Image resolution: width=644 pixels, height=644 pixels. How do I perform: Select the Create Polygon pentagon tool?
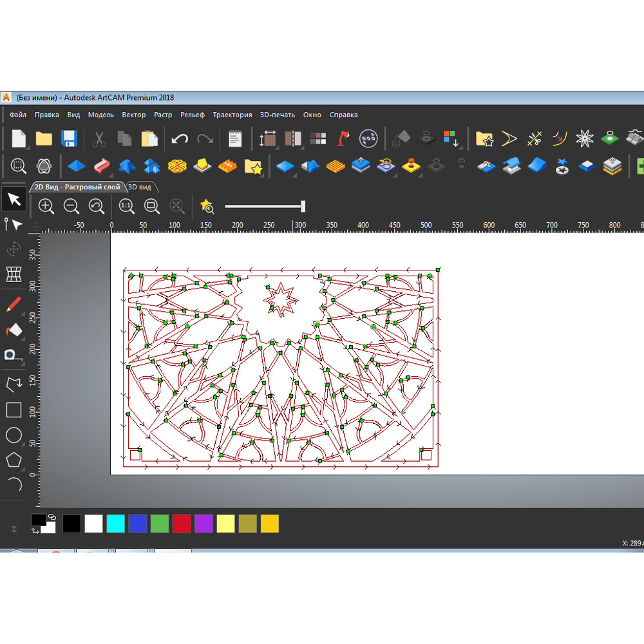click(14, 460)
